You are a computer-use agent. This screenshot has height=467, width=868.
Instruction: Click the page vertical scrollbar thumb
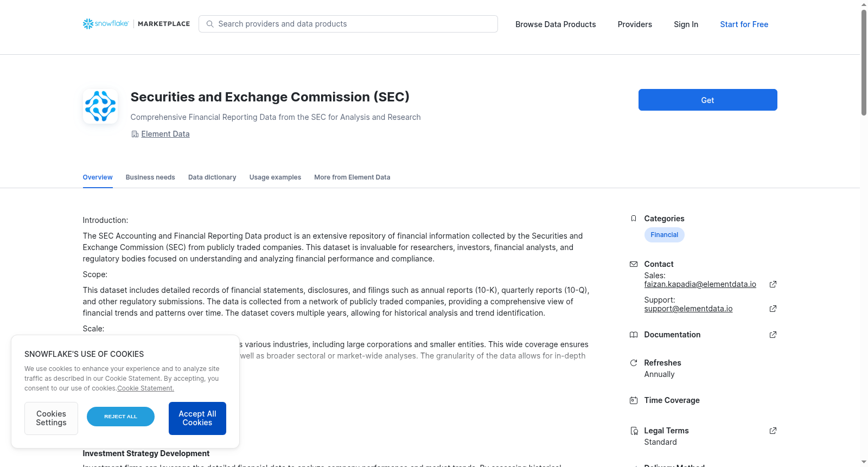click(864, 62)
